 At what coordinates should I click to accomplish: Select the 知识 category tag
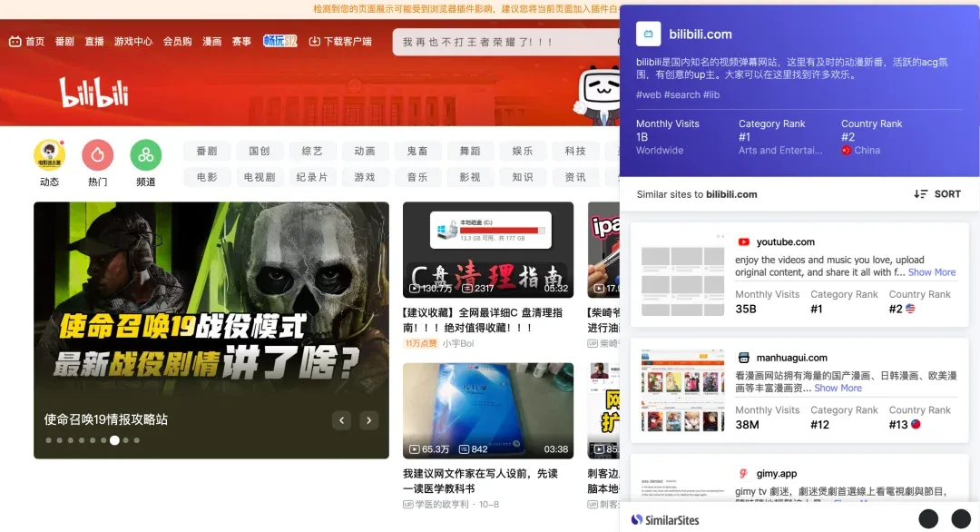pos(523,178)
